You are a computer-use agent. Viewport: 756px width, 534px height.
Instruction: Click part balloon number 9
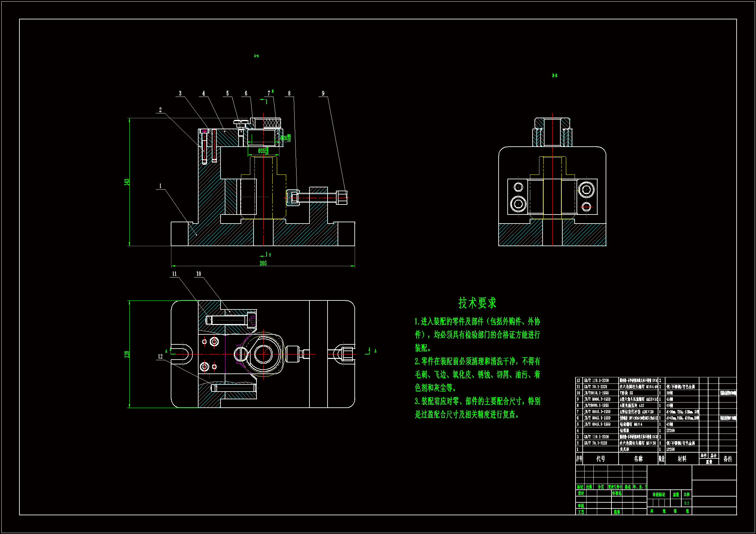(x=323, y=93)
